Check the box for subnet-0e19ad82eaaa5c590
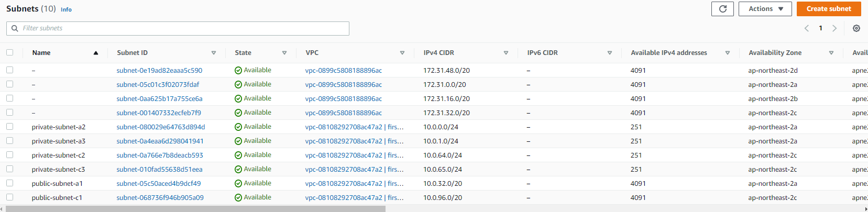This screenshot has width=868, height=212. pos(10,70)
